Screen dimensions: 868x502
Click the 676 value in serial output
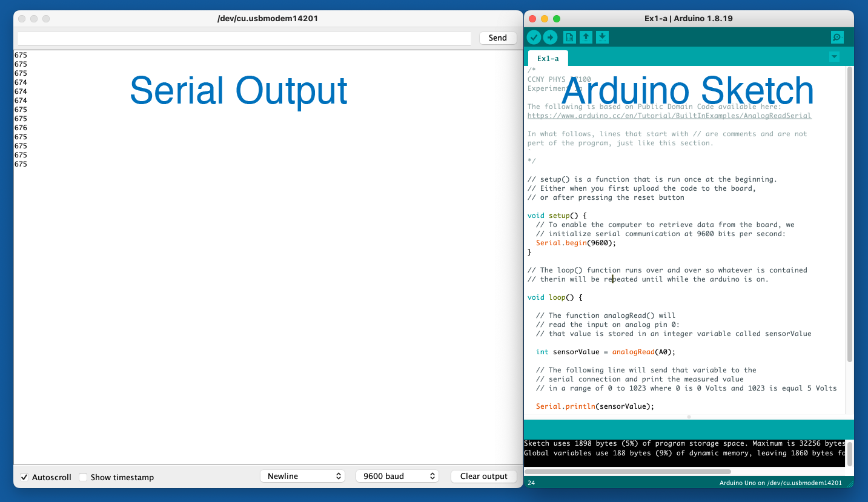(x=21, y=128)
